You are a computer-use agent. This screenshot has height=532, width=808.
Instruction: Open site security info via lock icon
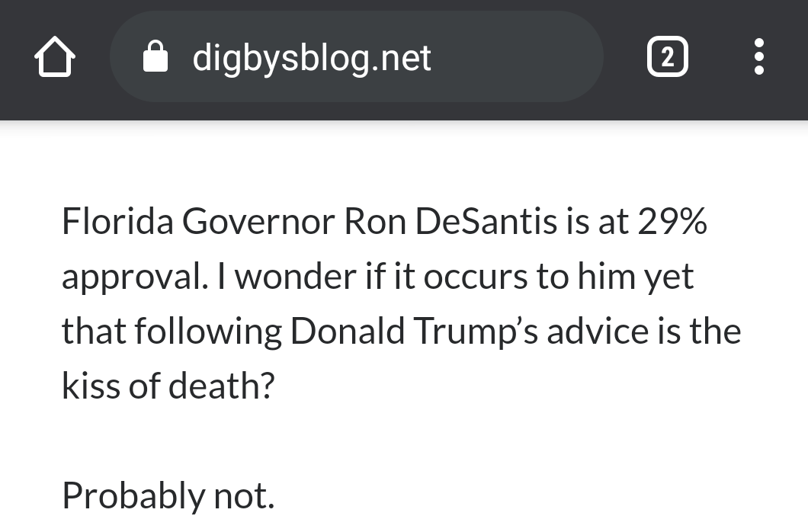pos(155,56)
